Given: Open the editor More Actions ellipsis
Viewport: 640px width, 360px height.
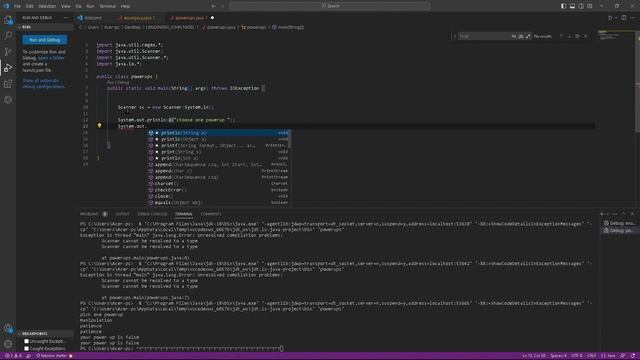Looking at the screenshot, I should tap(632, 18).
